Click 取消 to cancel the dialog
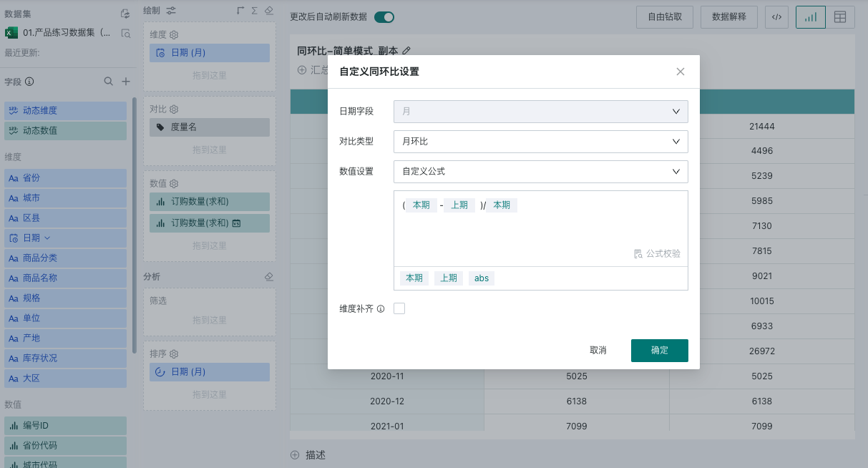The image size is (868, 468). [598, 351]
